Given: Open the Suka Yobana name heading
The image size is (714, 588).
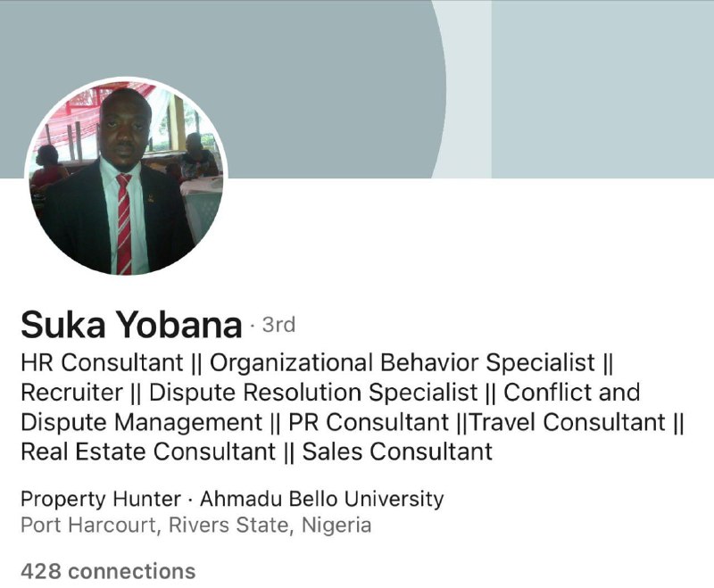Looking at the screenshot, I should pos(131,325).
